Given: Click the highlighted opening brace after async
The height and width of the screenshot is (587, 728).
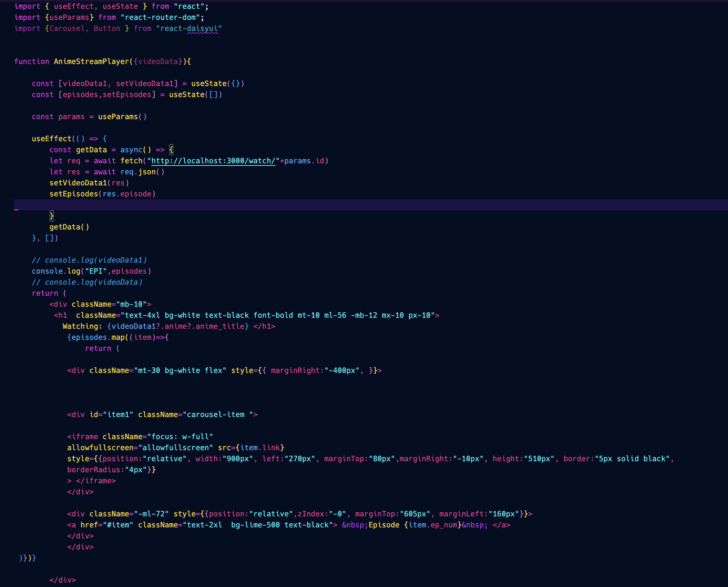Looking at the screenshot, I should [x=171, y=150].
